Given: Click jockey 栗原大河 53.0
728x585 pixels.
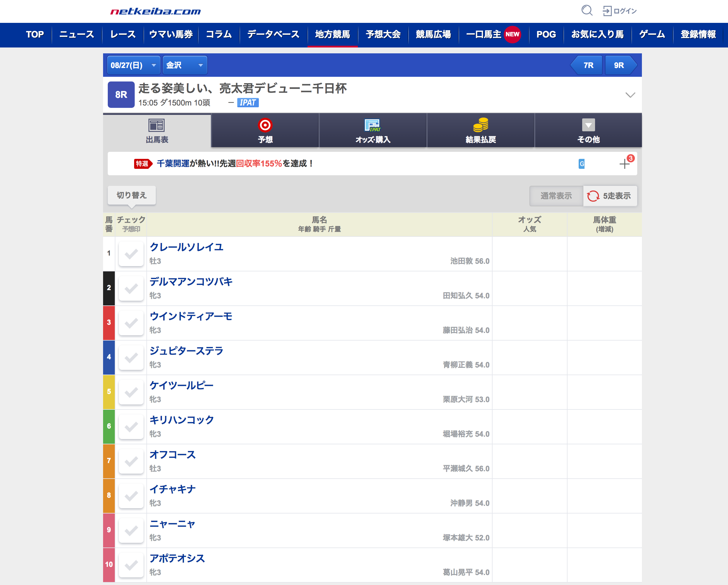Looking at the screenshot, I should 466,399.
